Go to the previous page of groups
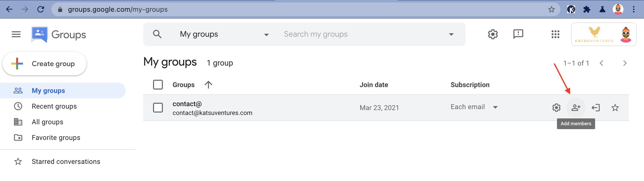 tap(601, 63)
